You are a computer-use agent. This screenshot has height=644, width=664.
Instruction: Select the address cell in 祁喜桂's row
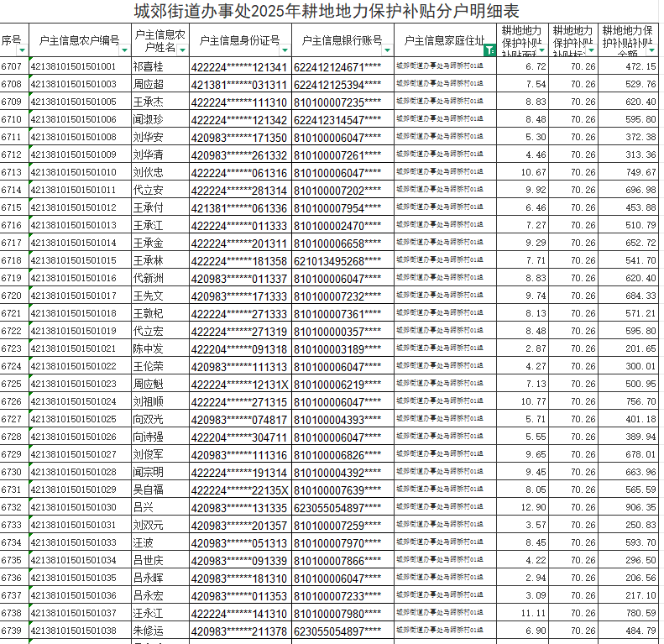(445, 66)
